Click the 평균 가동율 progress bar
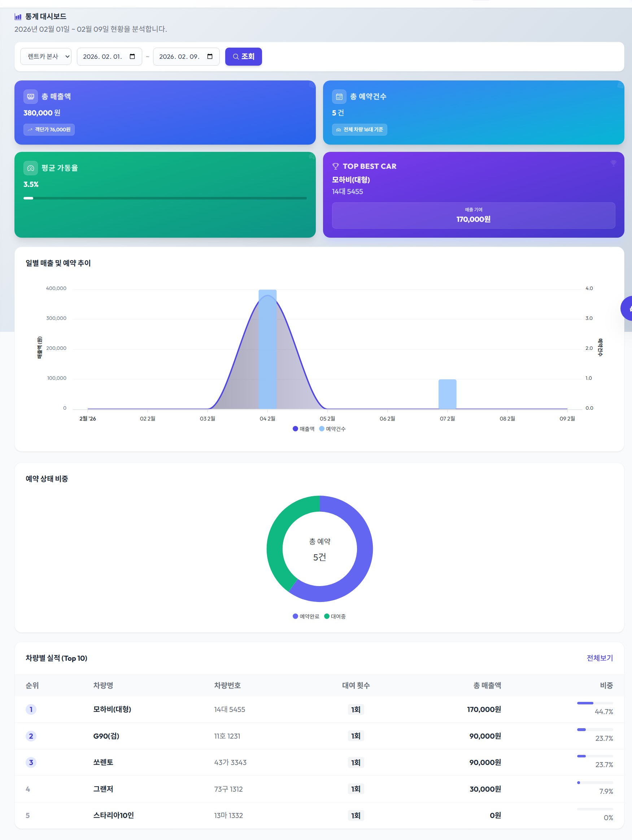 point(165,198)
